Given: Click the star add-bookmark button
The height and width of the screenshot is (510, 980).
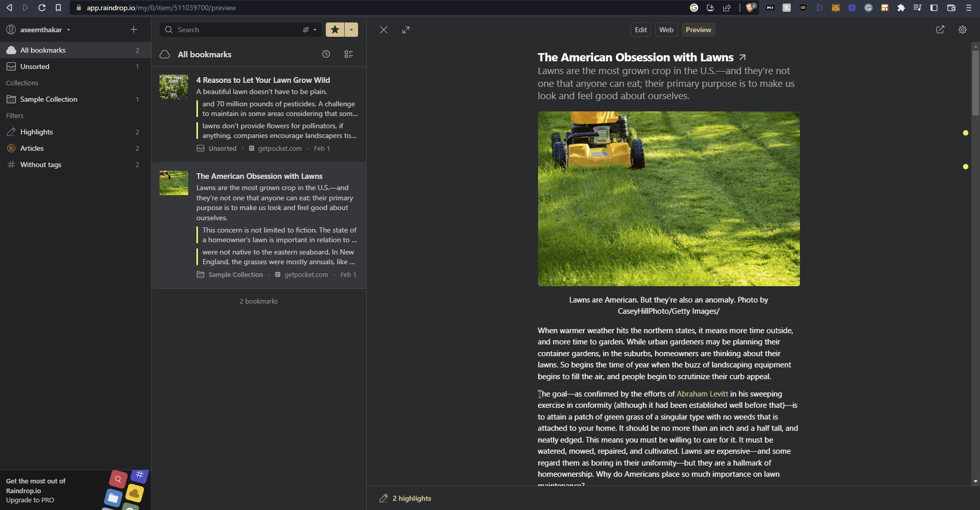Looking at the screenshot, I should tap(335, 30).
